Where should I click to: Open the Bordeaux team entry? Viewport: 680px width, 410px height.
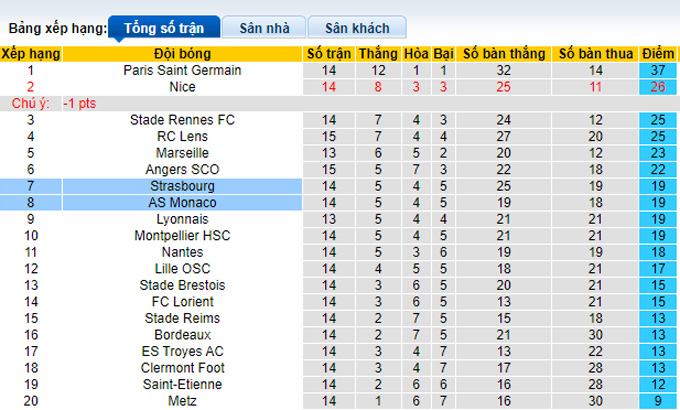click(x=183, y=334)
